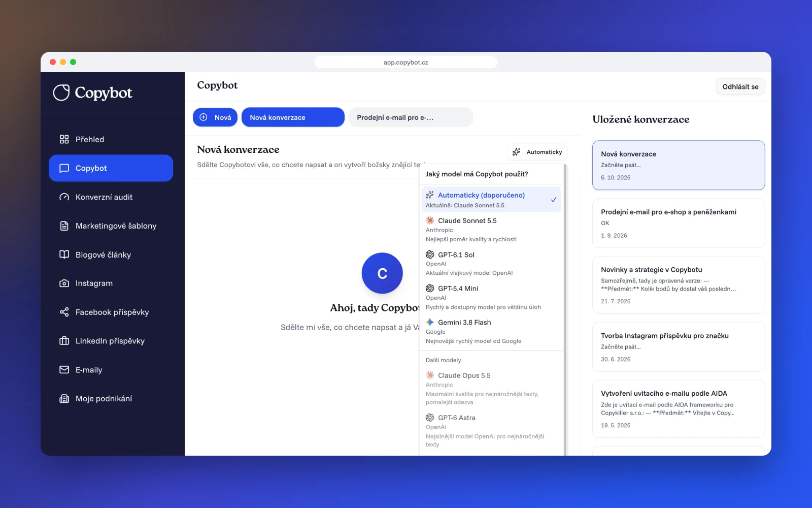Click the Copybot chat bubble icon
The width and height of the screenshot is (812, 508).
click(64, 168)
